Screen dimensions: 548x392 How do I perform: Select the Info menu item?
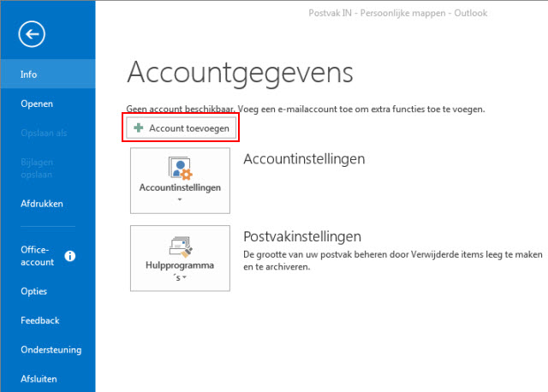(x=48, y=74)
